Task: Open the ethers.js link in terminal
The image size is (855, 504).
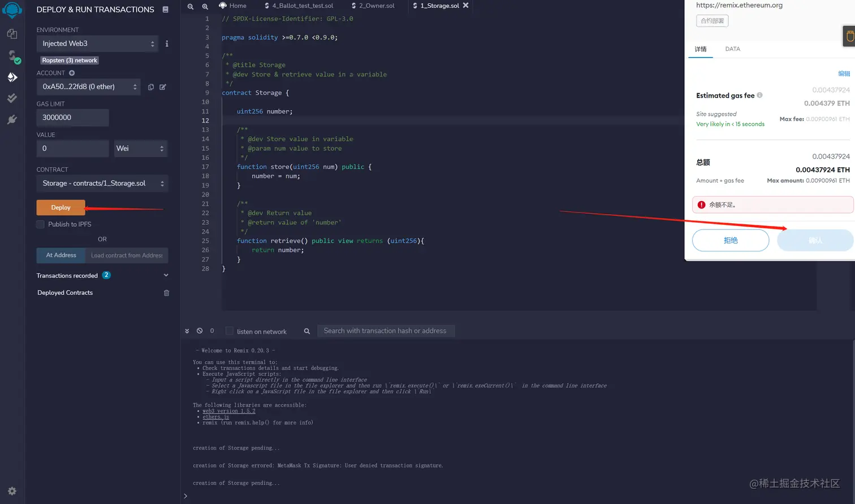Action: (x=216, y=417)
